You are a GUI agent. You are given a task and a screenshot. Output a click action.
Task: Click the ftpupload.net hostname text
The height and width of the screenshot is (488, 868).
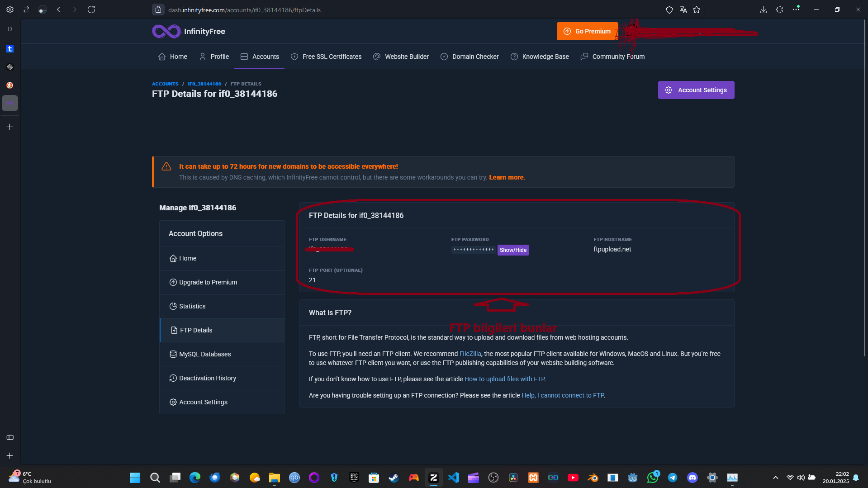tap(612, 249)
